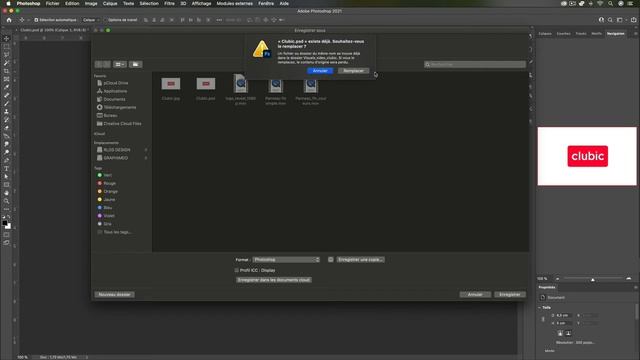This screenshot has height=360, width=640.
Task: Click Enregistrer une copie button
Action: click(360, 260)
